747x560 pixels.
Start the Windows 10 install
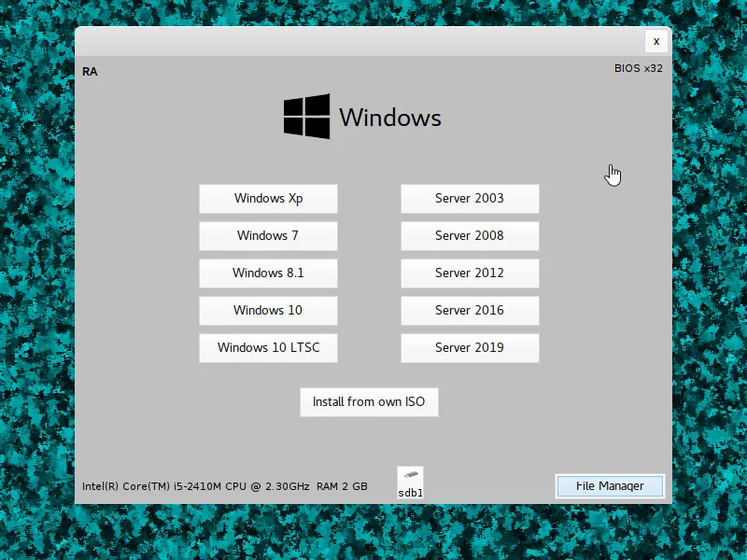tap(268, 310)
